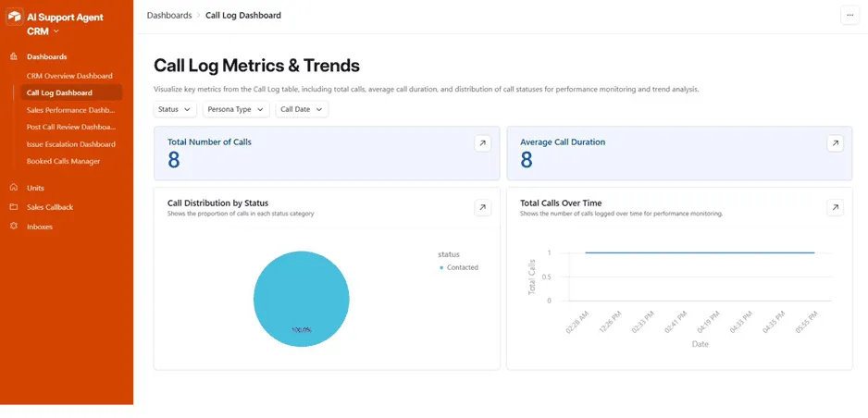The image size is (868, 418).
Task: Click the Inboxes gear icon
Action: click(x=14, y=227)
